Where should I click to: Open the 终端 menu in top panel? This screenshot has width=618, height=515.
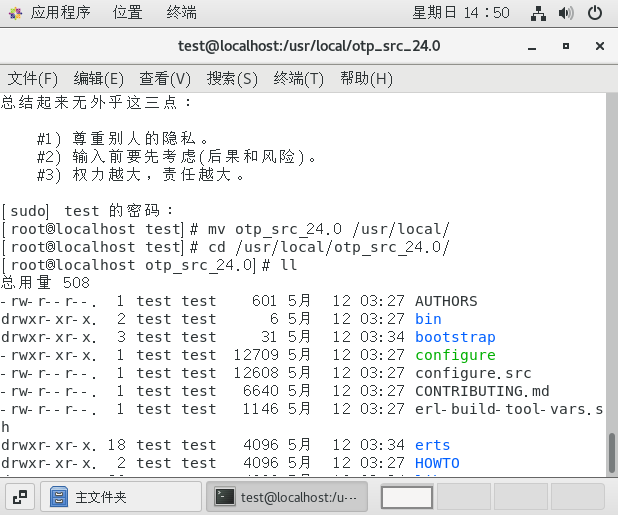[181, 13]
